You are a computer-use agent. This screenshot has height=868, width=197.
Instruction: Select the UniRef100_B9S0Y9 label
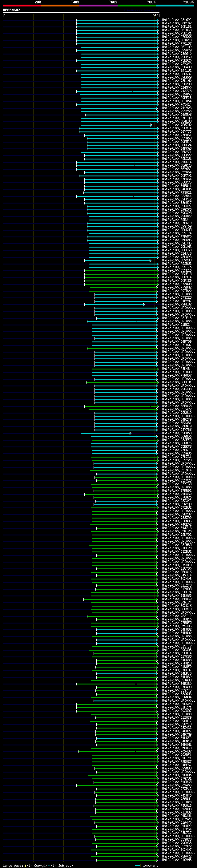tap(176, 50)
